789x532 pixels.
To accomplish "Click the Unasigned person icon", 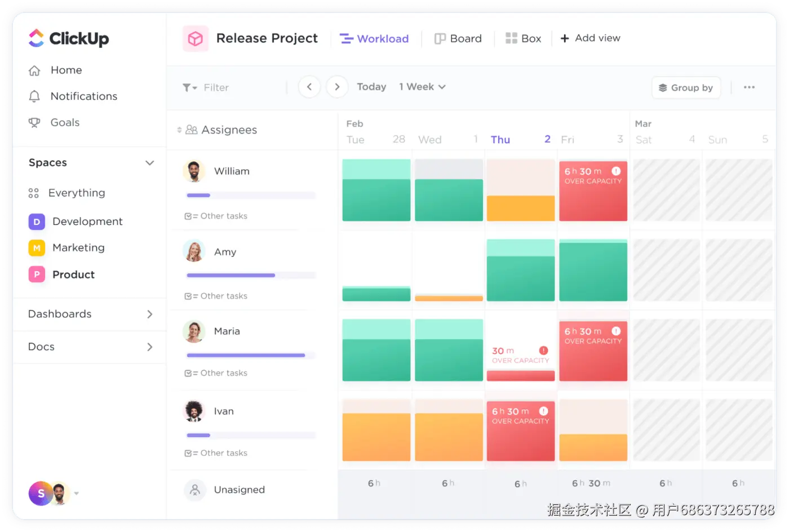I will (x=194, y=490).
